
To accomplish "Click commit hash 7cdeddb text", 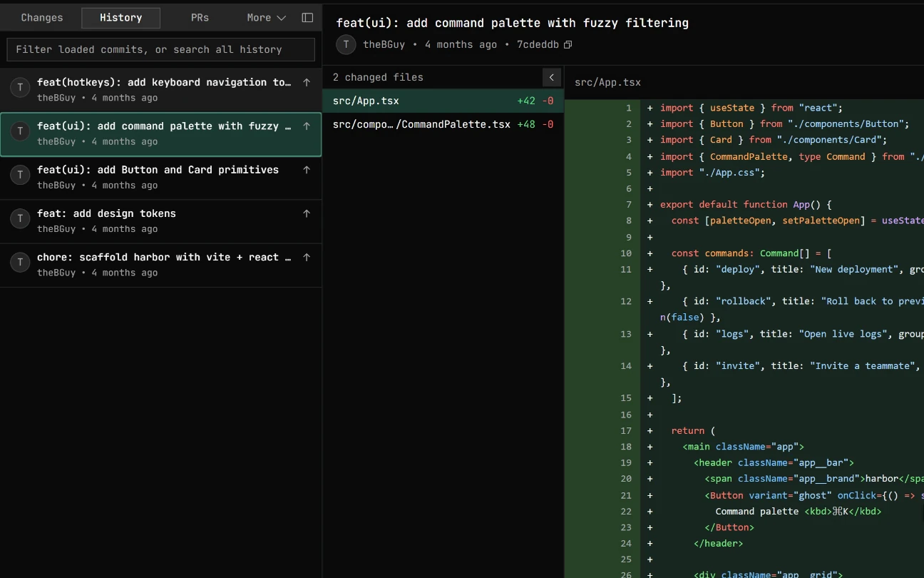I will coord(538,44).
